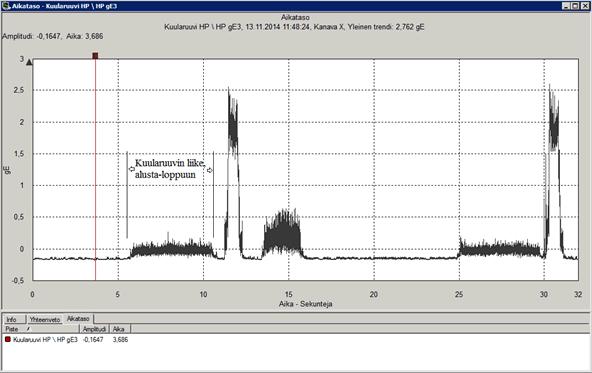Screen dimensions: 592x373
Task: Click the signal burst near 15 seconds
Action: (x=283, y=233)
